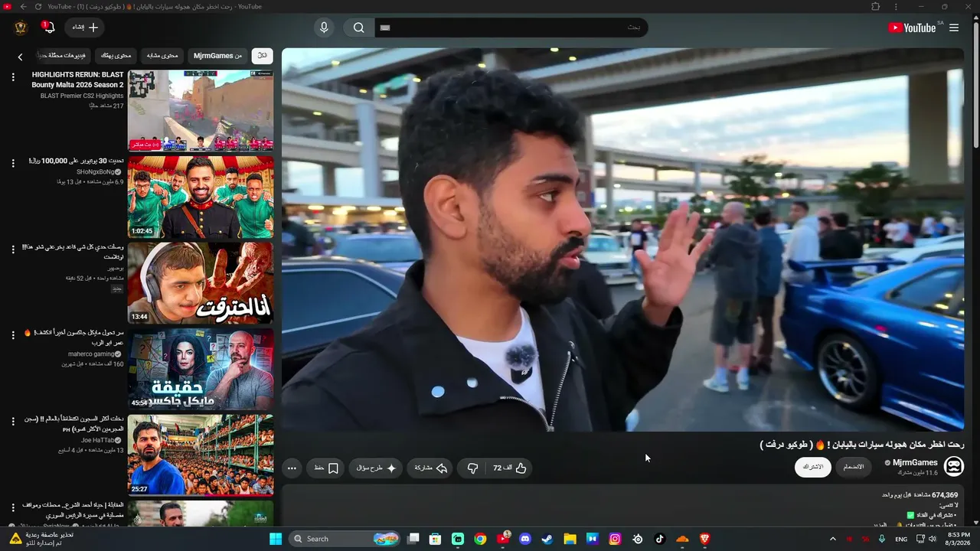Open Brave browser from taskbar
Image resolution: width=980 pixels, height=551 pixels.
pyautogui.click(x=704, y=539)
